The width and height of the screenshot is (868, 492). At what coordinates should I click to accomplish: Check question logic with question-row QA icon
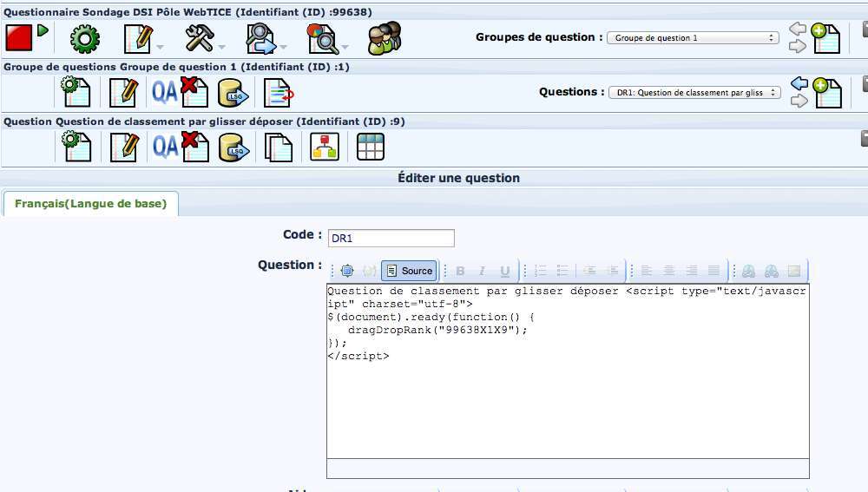click(165, 148)
